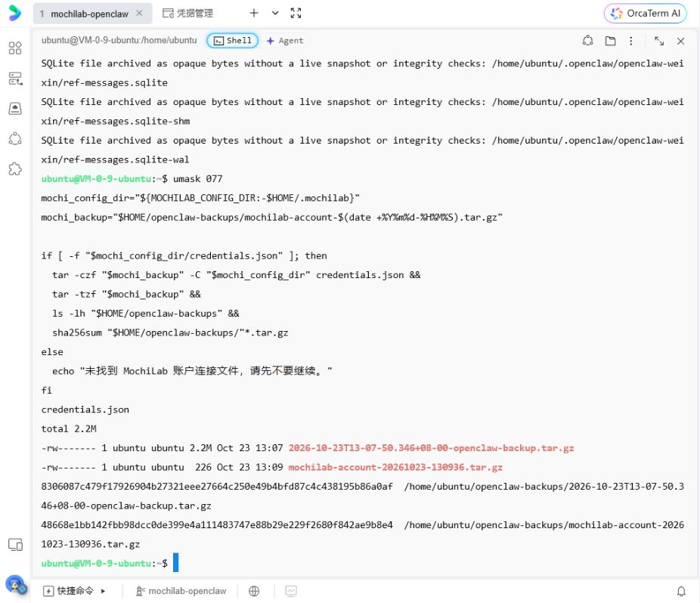Click the red openclaw-backup.tar.gz filename in listing
Screen dimensions: 700x603
(431, 448)
